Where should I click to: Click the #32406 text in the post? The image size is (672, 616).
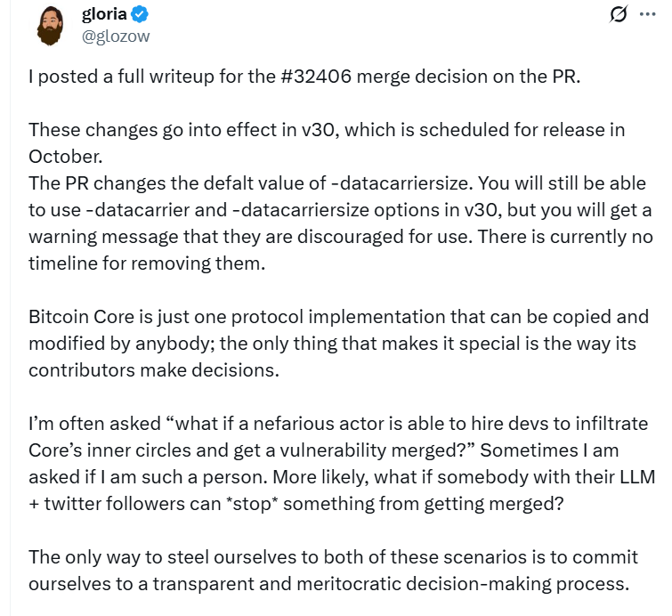(x=317, y=77)
